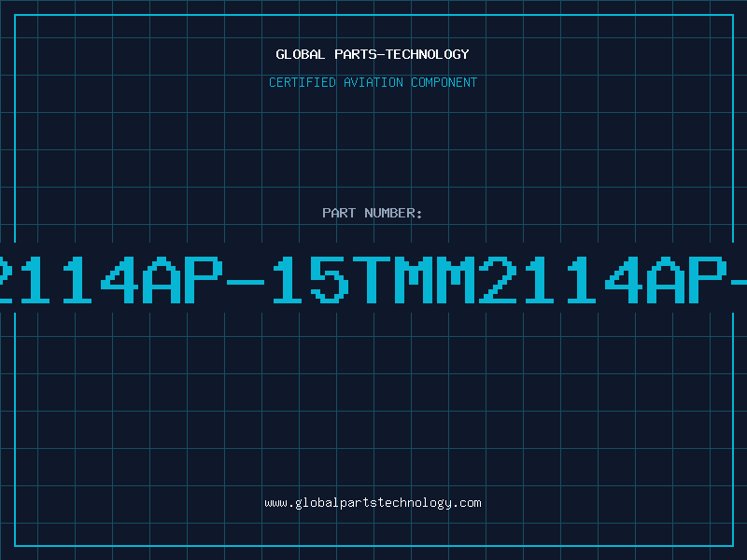Viewport: 747px width, 560px height.
Task: Click the PART NUMBER: label
Action: coord(373,213)
